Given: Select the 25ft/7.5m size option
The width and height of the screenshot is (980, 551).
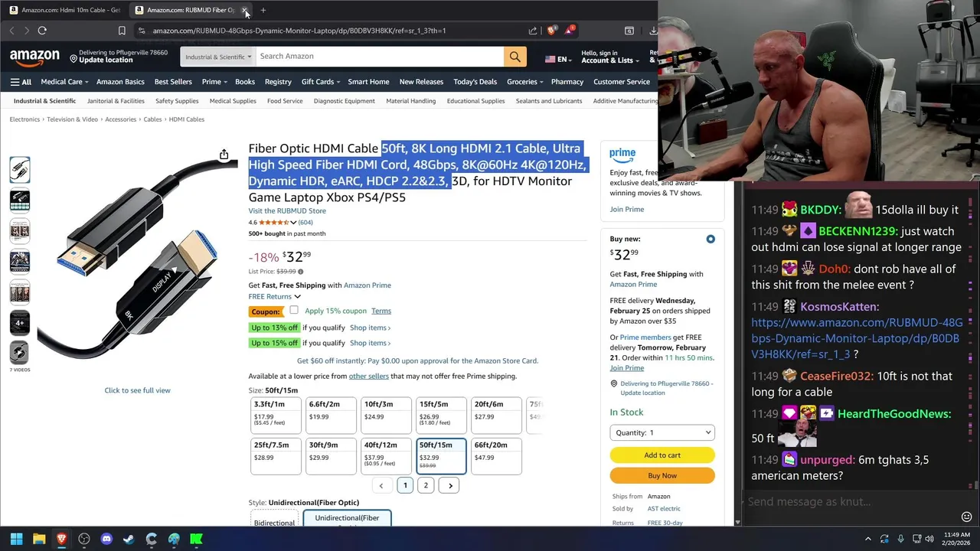Looking at the screenshot, I should pos(276,456).
